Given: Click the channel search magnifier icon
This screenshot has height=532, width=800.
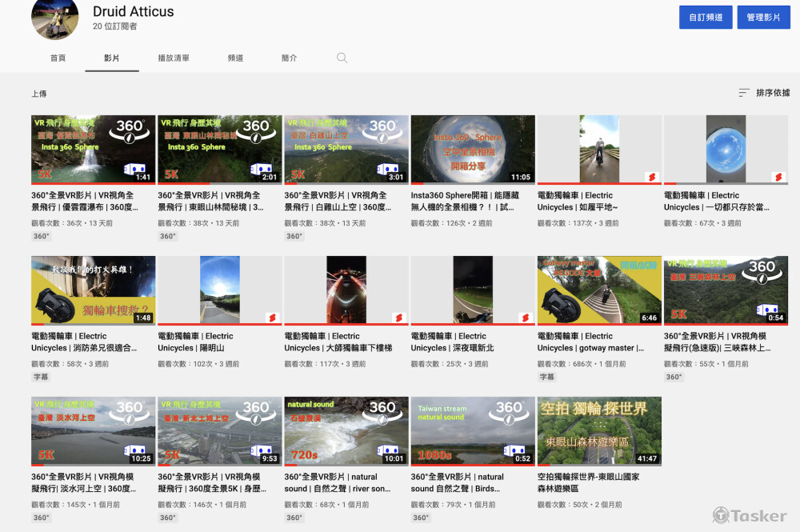Looking at the screenshot, I should tap(342, 58).
